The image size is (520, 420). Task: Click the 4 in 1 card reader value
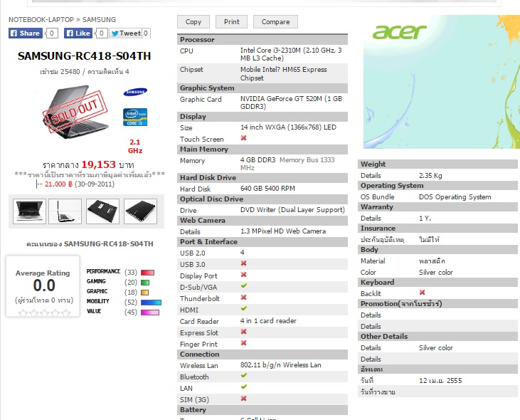(x=268, y=321)
